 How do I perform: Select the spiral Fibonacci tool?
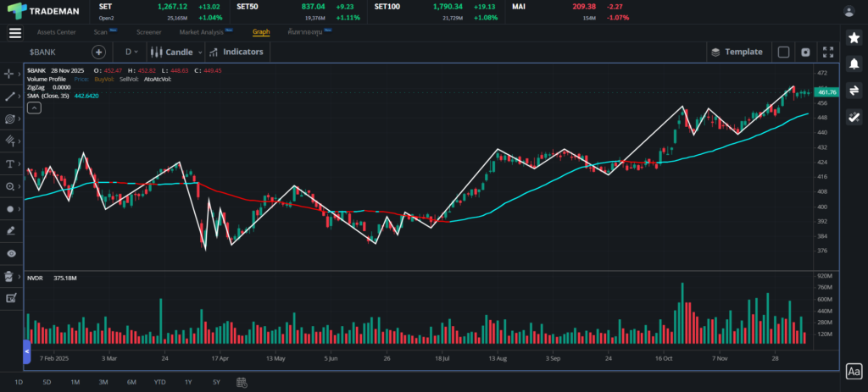pos(9,119)
